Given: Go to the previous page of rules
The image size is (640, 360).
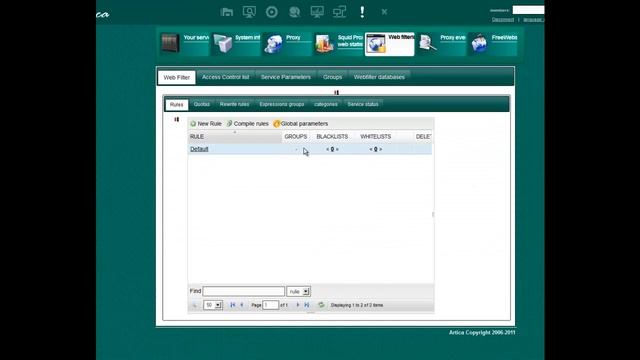Looking at the screenshot, I should click(x=242, y=305).
